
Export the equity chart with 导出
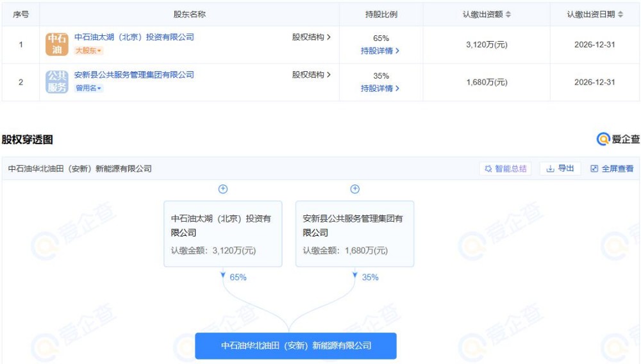click(560, 169)
